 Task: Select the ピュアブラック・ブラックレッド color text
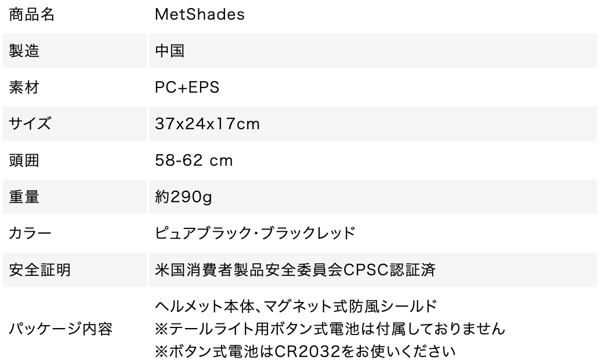point(255,233)
